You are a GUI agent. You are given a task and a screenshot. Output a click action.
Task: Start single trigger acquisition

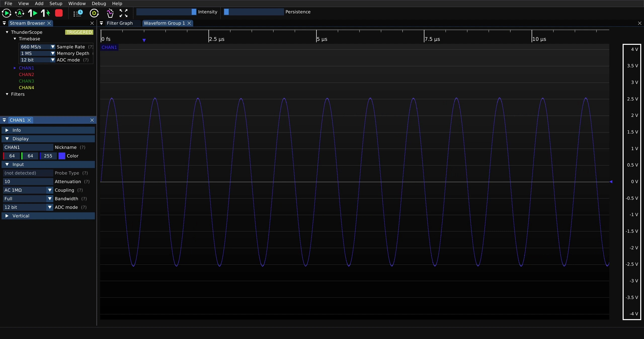coord(32,13)
